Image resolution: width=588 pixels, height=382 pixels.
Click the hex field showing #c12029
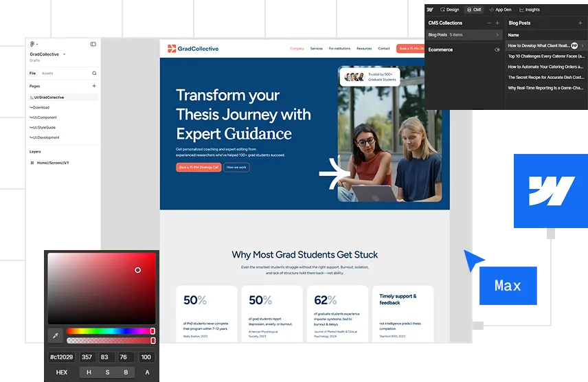tap(62, 357)
